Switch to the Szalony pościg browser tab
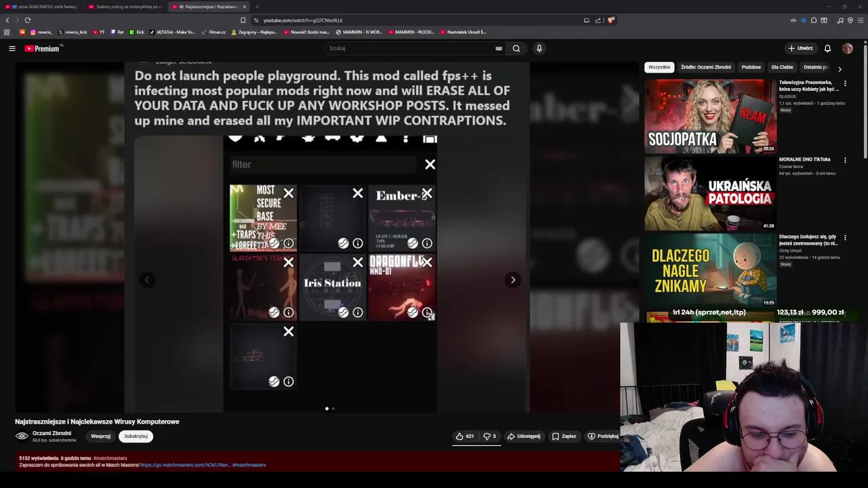This screenshot has height=488, width=868. 125,7
